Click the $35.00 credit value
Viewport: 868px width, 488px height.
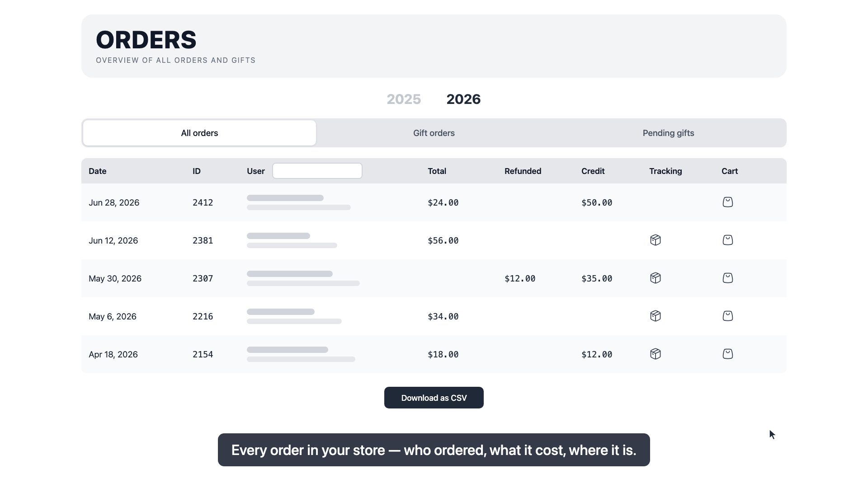(x=597, y=278)
